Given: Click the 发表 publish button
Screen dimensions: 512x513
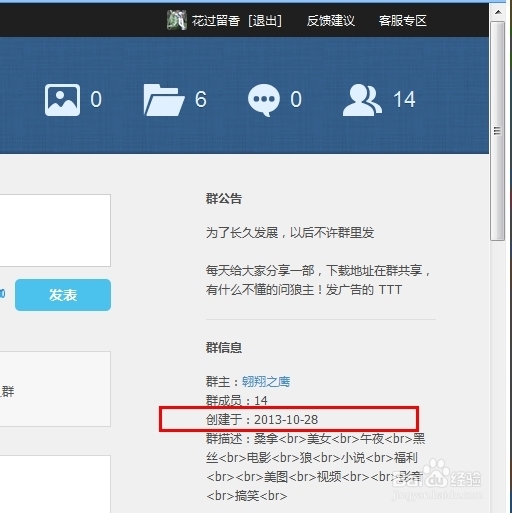Looking at the screenshot, I should pyautogui.click(x=63, y=295).
